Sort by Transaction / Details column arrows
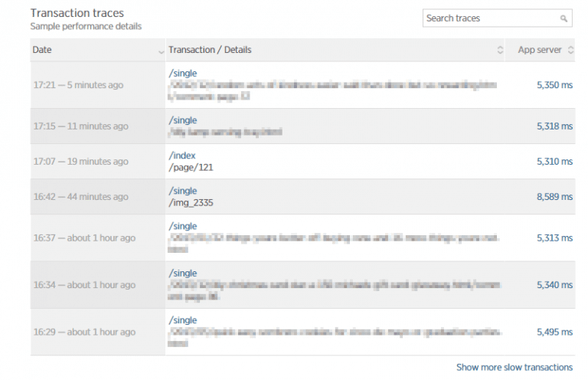This screenshot has width=588, height=380. (500, 51)
